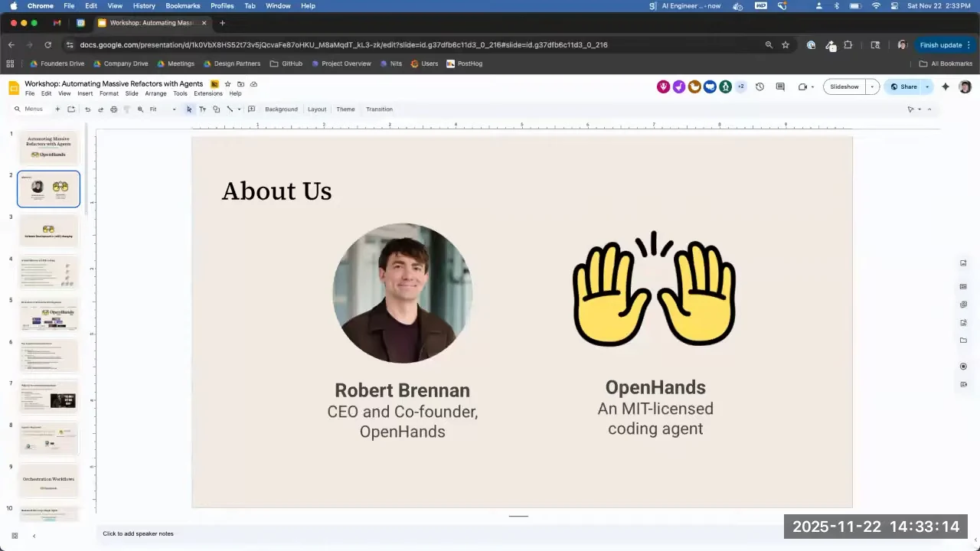Click the Layout button

pyautogui.click(x=317, y=109)
